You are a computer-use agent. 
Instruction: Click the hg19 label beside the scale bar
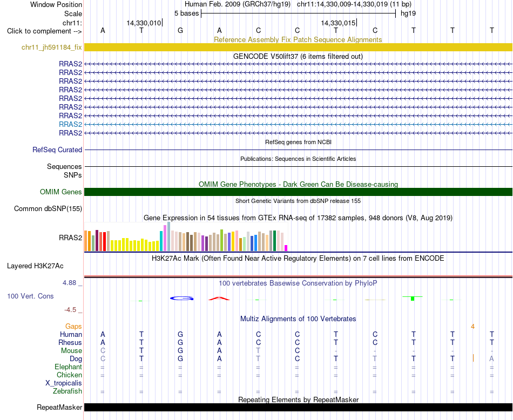(x=408, y=13)
